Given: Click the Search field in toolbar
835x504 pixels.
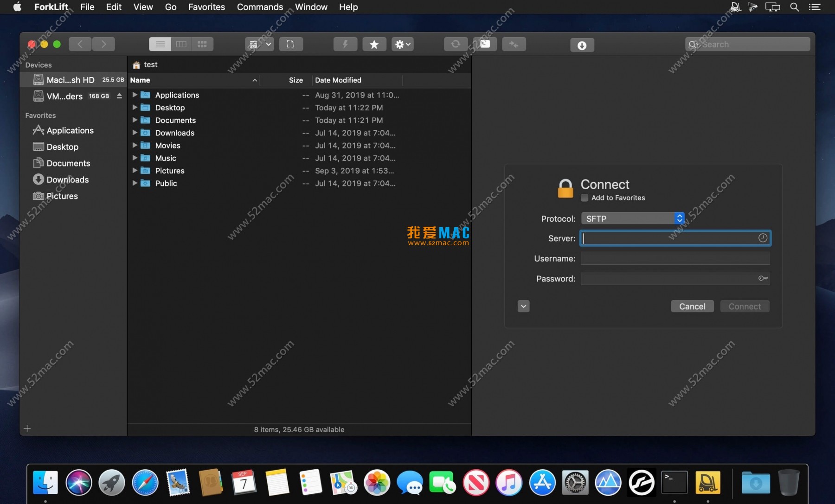Looking at the screenshot, I should (747, 45).
